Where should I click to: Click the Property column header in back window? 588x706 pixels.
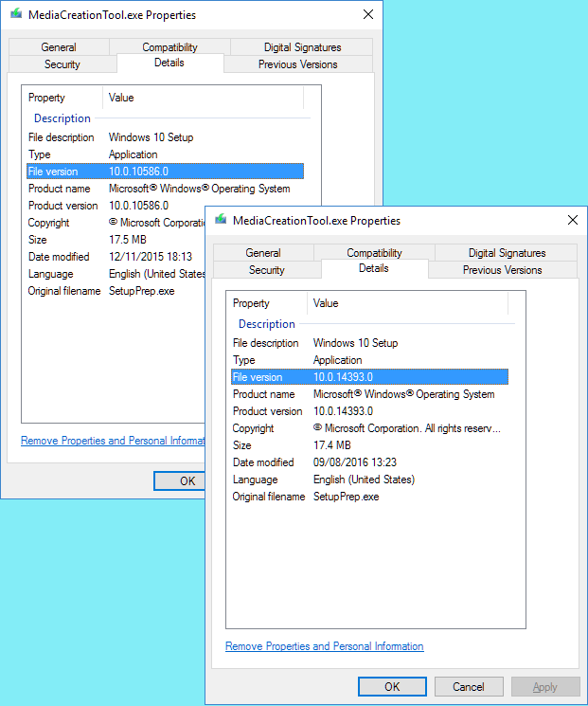[x=62, y=98]
